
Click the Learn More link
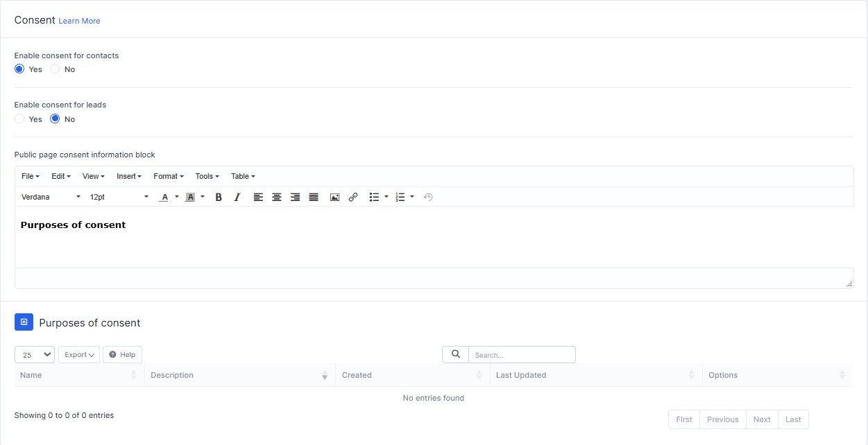[79, 21]
